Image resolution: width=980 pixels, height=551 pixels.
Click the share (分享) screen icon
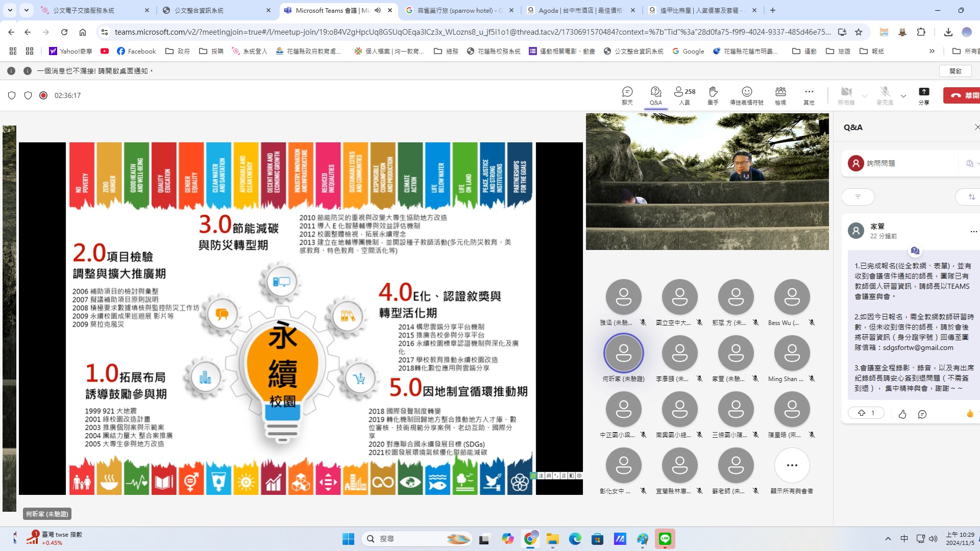pos(923,95)
